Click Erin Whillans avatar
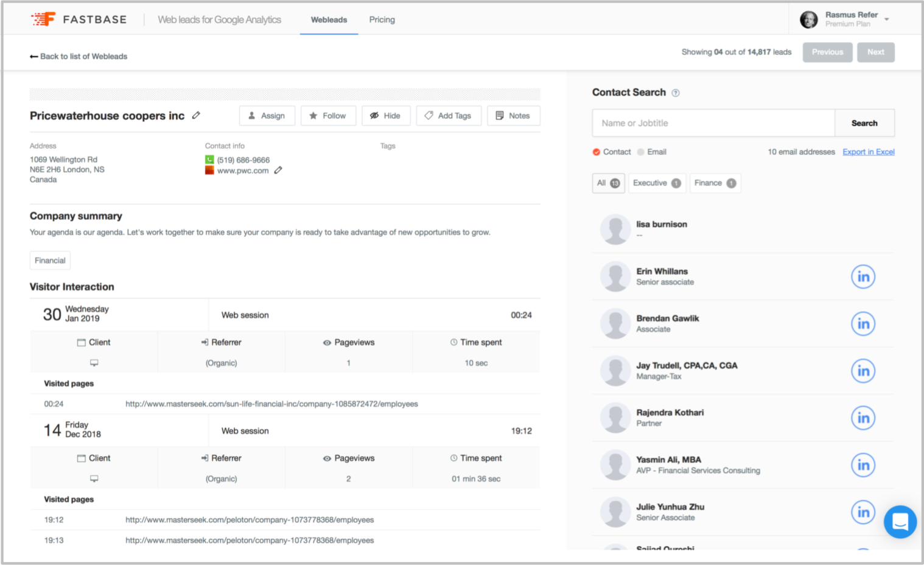This screenshot has height=565, width=924. (615, 276)
